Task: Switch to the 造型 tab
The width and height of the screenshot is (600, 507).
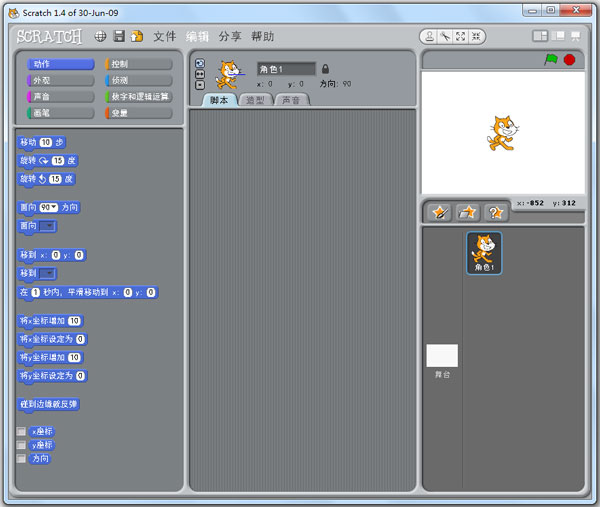Action: click(x=256, y=100)
